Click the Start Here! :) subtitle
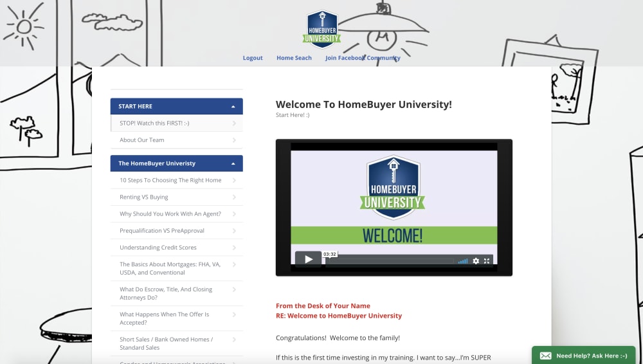The image size is (643, 364). 293,115
